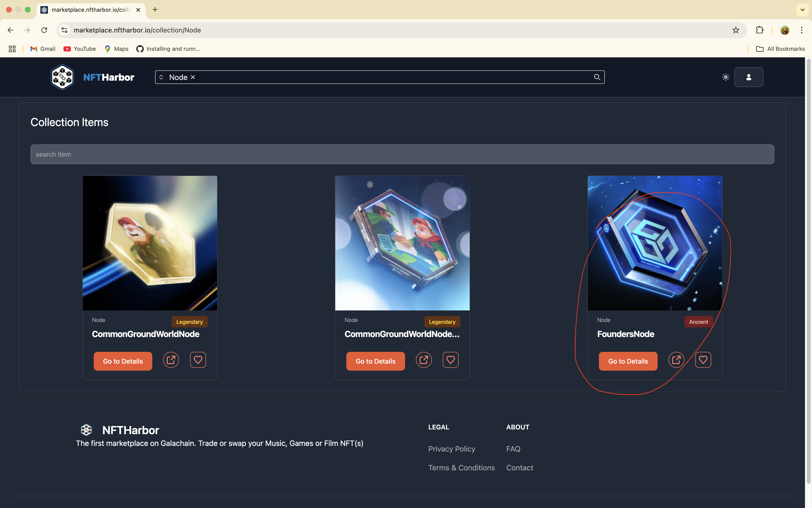This screenshot has height=508, width=812.
Task: Focus the search item input field
Action: 402,154
